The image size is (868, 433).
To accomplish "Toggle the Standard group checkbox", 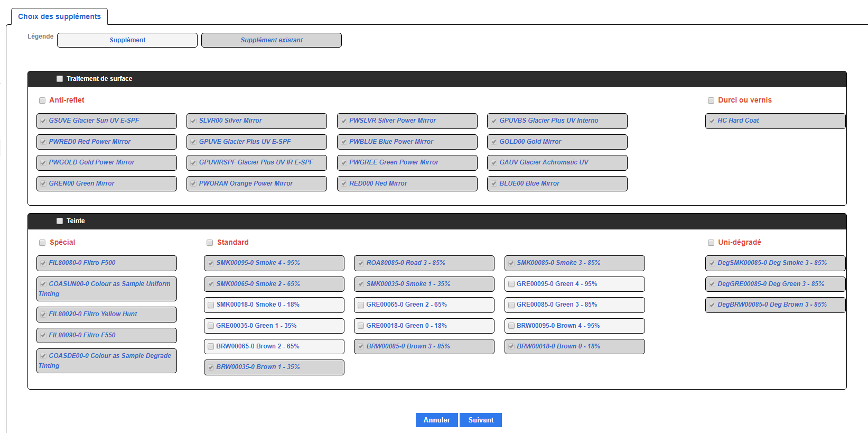I will 210,243.
